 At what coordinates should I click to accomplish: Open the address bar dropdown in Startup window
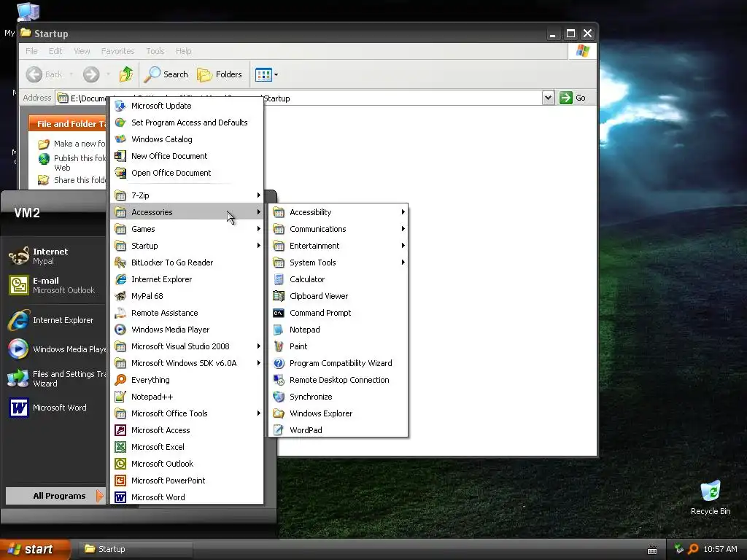(x=548, y=98)
